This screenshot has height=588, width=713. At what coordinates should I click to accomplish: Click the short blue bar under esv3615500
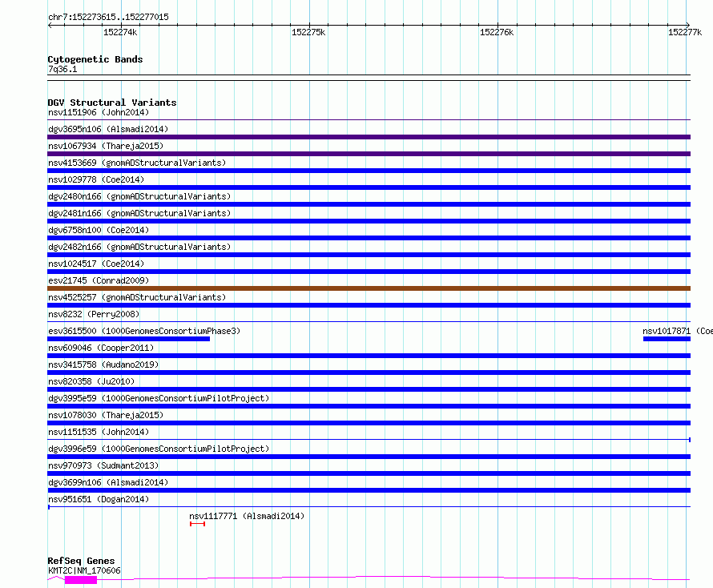129,339
